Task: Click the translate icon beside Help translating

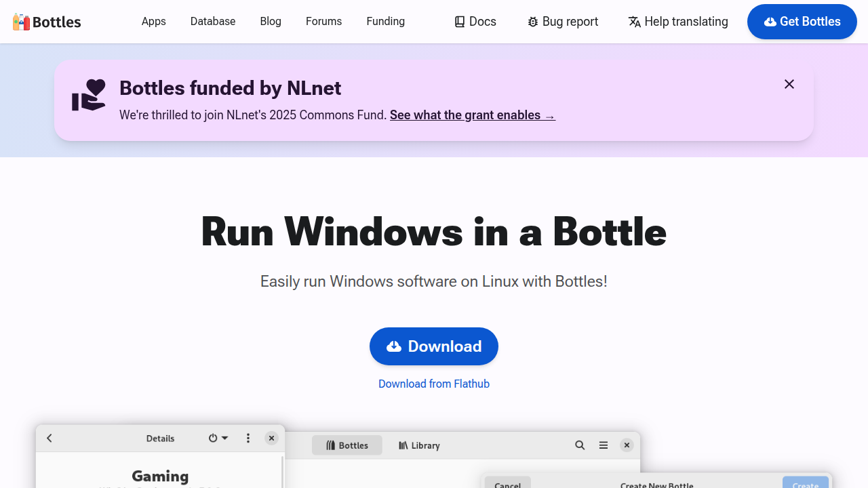Action: pos(635,21)
